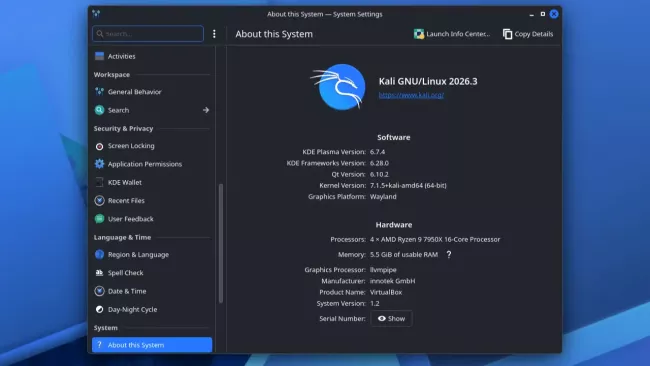
Task: Click the Software section heading
Action: point(393,137)
